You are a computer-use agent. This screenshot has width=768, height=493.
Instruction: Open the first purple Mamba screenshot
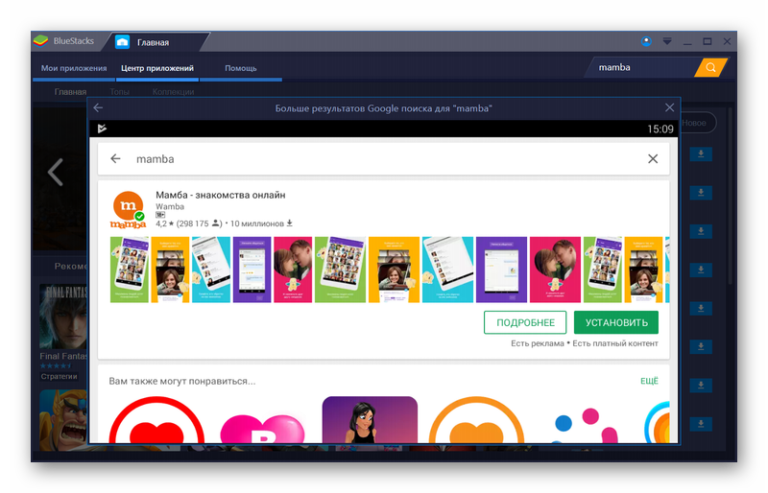pos(252,270)
